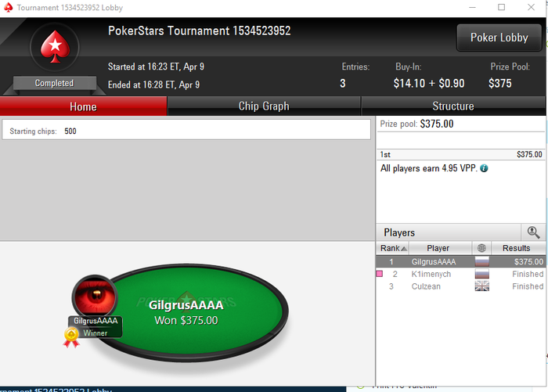The image size is (548, 392).
Task: Click the pink color tag beside K1imenych
Action: point(379,274)
